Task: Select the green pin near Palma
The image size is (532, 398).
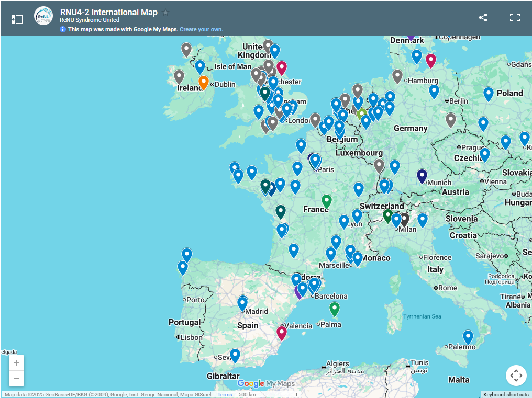Action: [335, 309]
